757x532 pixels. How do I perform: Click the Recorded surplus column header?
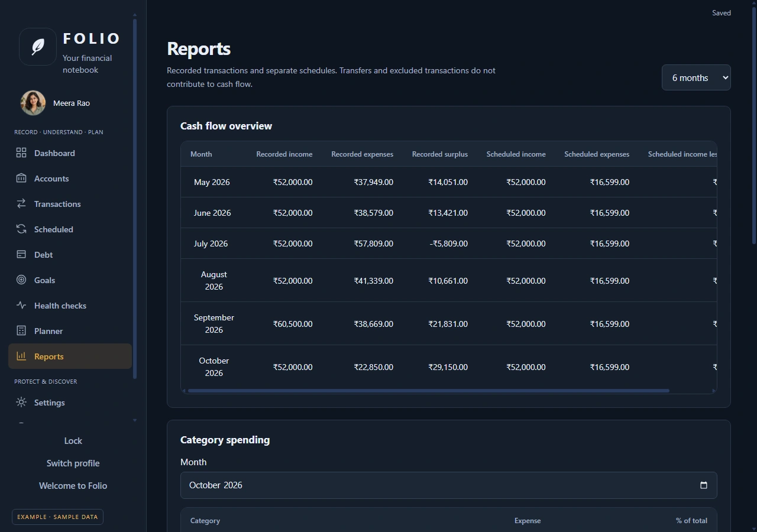440,154
